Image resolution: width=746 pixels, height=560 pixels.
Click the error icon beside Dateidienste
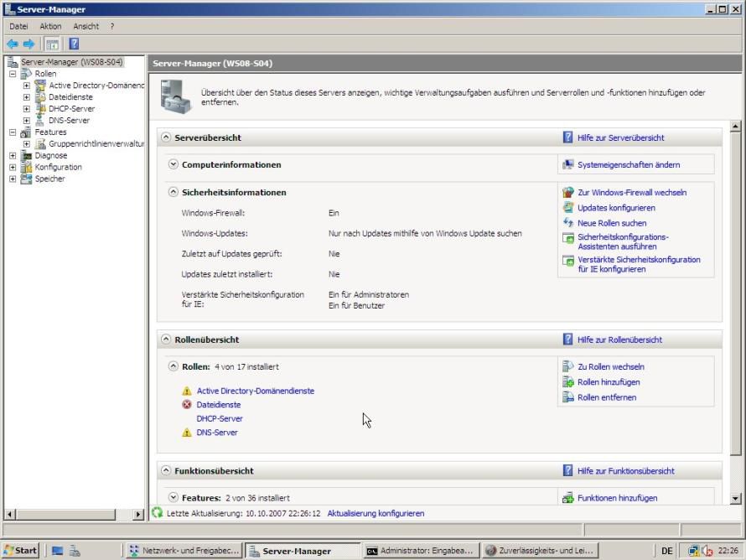click(x=187, y=404)
